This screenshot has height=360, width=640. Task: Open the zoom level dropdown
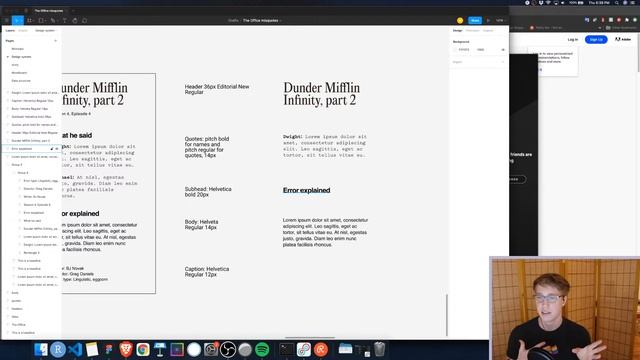(x=500, y=20)
